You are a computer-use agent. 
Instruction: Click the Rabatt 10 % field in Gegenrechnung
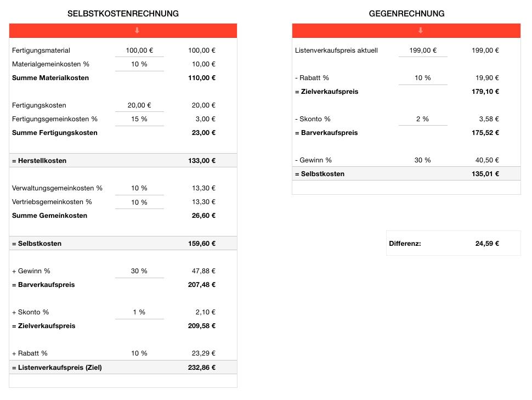tap(423, 77)
